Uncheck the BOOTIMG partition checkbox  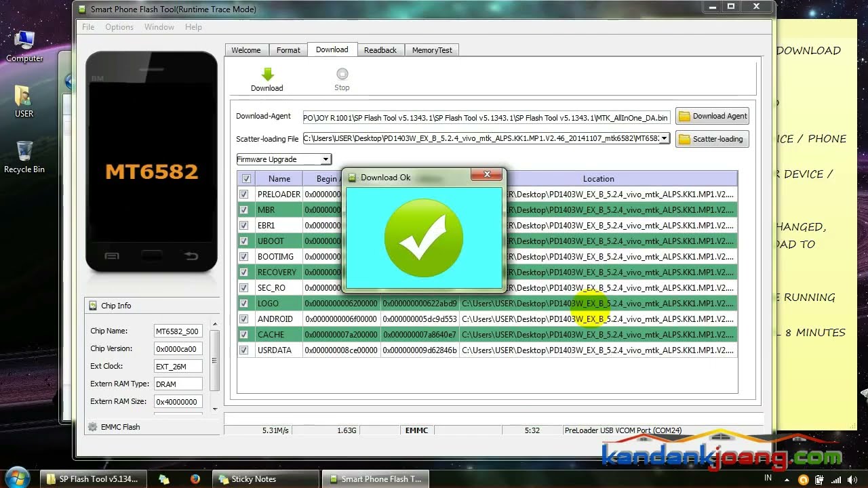click(243, 257)
